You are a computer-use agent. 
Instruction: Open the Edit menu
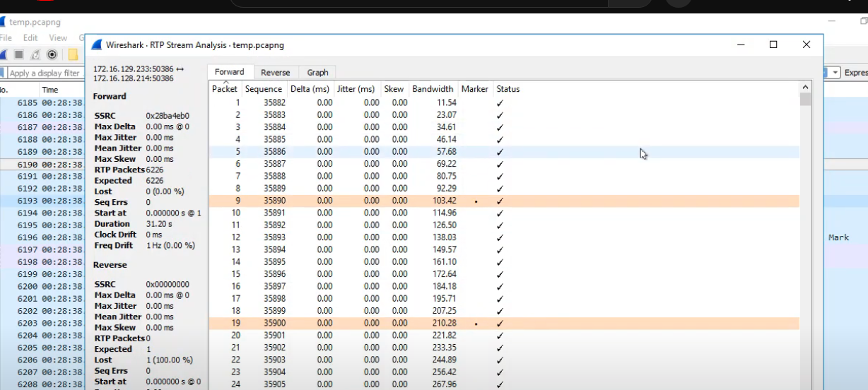(30, 37)
